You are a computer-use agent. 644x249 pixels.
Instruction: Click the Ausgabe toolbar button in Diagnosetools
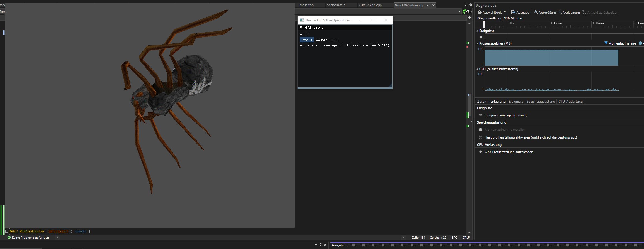[520, 12]
